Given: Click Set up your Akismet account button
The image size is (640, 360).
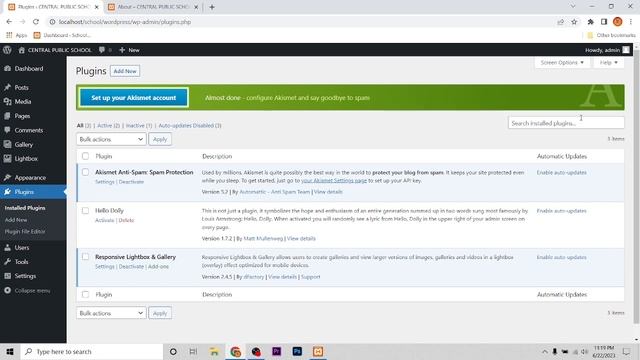Looking at the screenshot, I should pos(133,98).
